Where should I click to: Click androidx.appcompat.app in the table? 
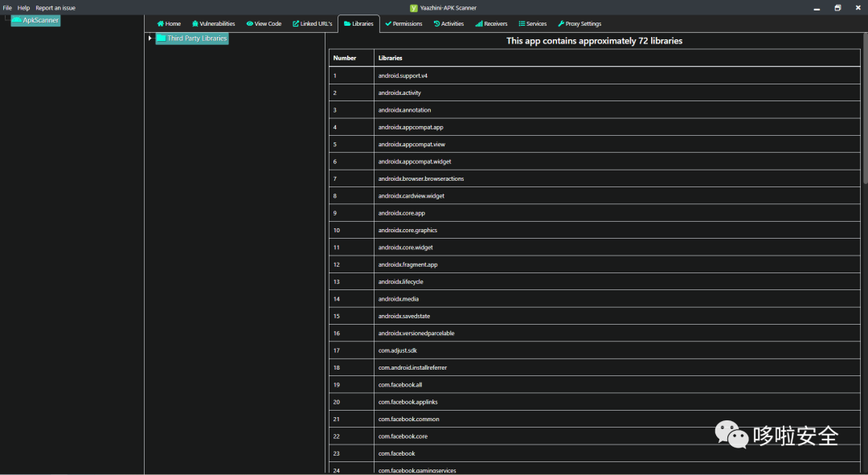(x=411, y=127)
